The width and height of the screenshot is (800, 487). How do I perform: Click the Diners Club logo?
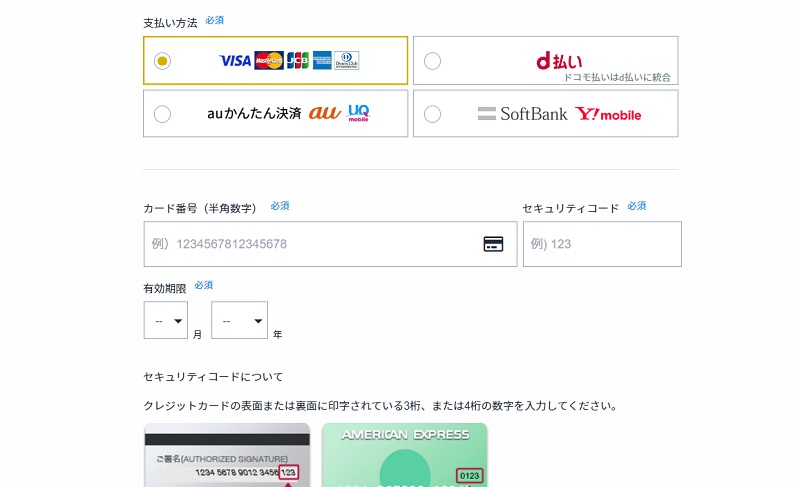[x=346, y=61]
